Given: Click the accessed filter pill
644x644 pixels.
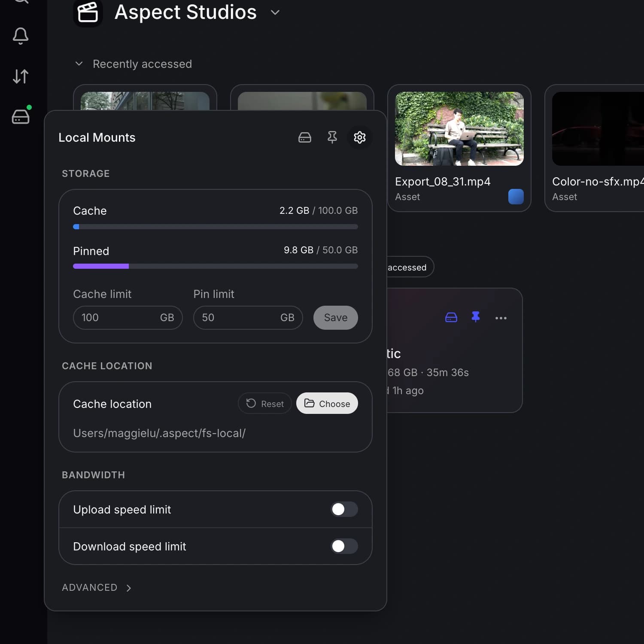Looking at the screenshot, I should click(x=410, y=267).
